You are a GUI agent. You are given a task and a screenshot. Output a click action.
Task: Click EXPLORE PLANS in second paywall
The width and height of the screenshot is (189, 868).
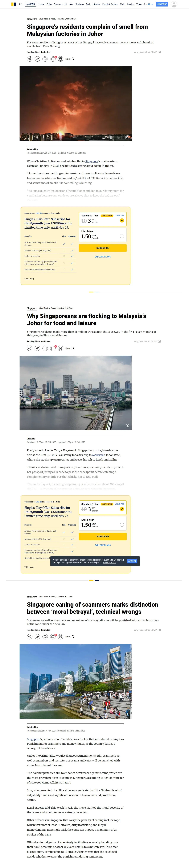[103, 545]
